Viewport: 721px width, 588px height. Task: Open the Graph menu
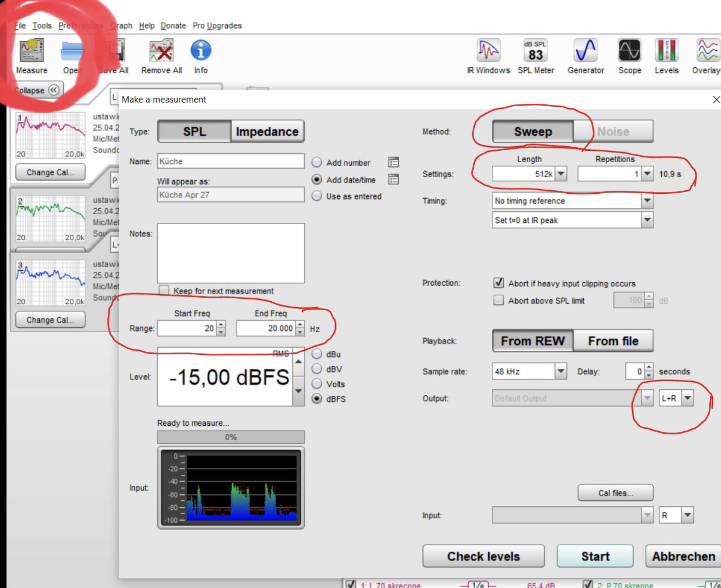(121, 26)
